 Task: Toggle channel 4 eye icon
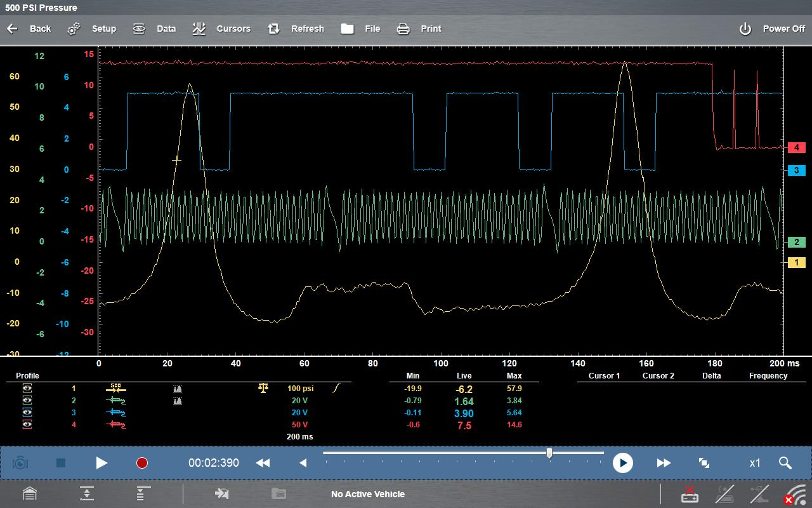click(x=27, y=425)
